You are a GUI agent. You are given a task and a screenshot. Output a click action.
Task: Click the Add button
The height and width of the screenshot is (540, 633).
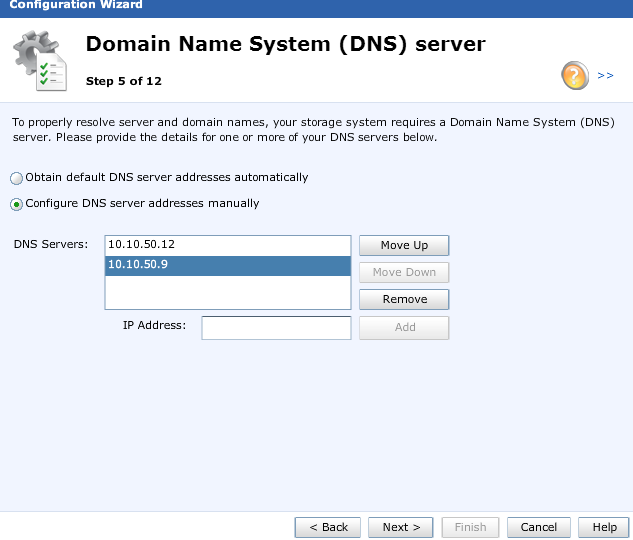tap(404, 327)
